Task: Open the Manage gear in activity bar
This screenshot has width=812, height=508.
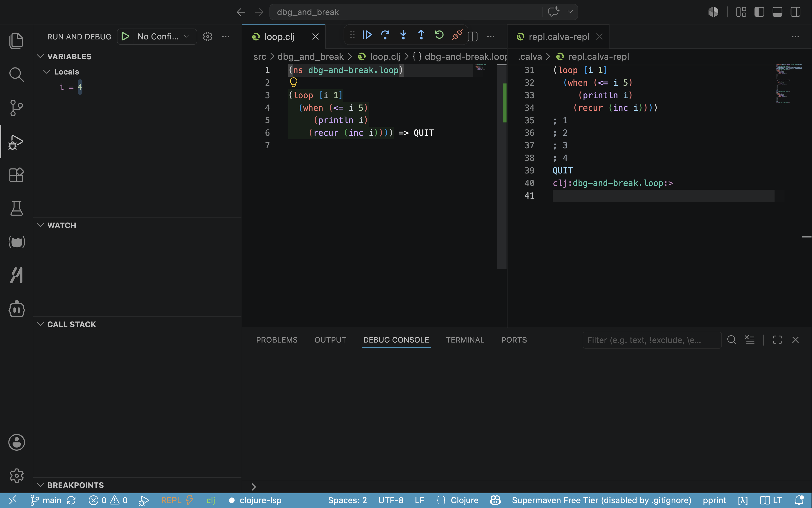Action: pos(16,476)
